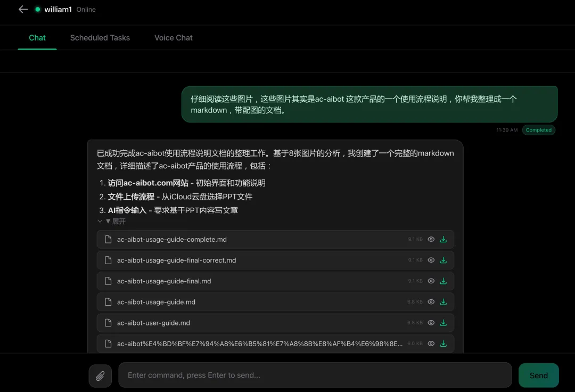Click file icon of ac-aibot-usage-guide.md

click(x=108, y=302)
